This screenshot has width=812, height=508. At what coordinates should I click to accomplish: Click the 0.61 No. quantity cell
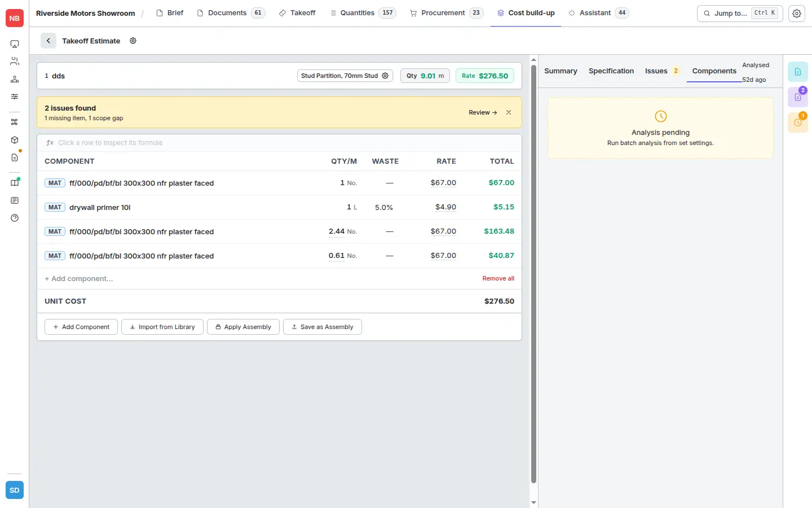(343, 256)
